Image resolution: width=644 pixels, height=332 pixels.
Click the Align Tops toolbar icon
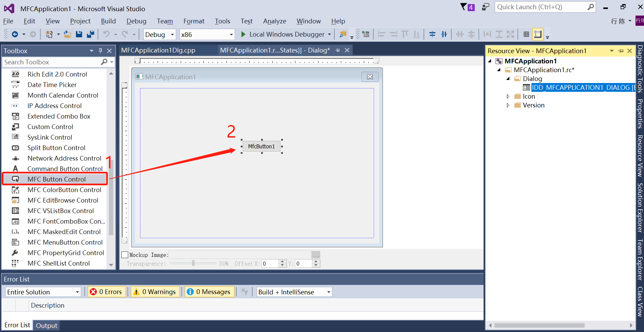point(405,34)
